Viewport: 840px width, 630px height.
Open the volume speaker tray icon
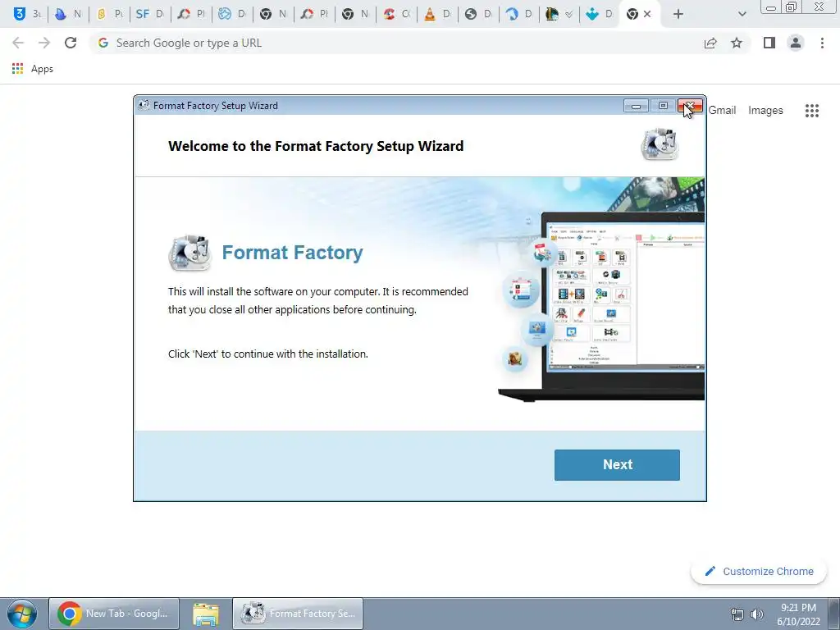pos(756,614)
